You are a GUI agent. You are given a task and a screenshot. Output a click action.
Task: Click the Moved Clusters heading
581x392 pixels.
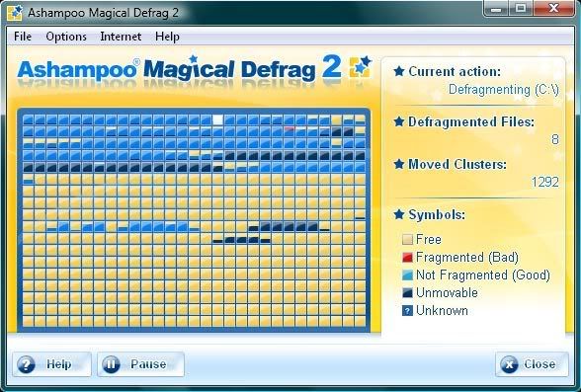point(457,164)
